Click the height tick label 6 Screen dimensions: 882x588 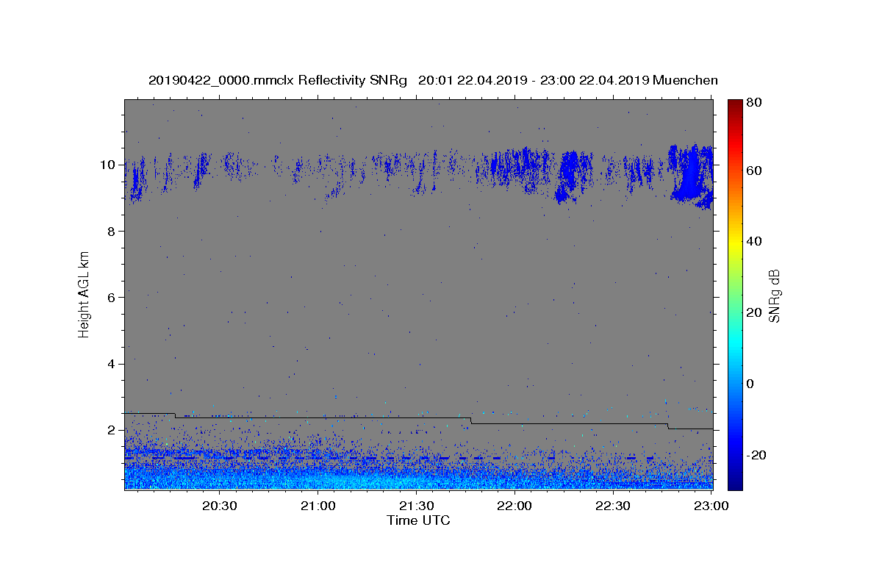tap(111, 297)
